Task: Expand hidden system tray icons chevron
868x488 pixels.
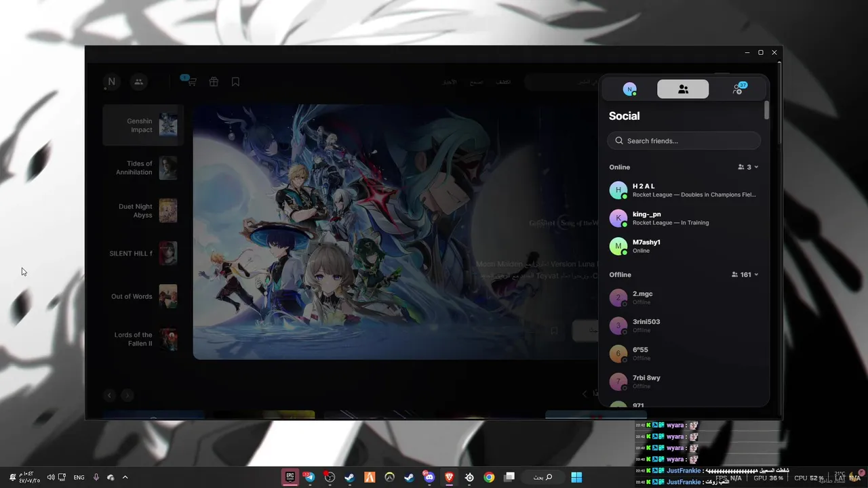Action: [x=125, y=477]
